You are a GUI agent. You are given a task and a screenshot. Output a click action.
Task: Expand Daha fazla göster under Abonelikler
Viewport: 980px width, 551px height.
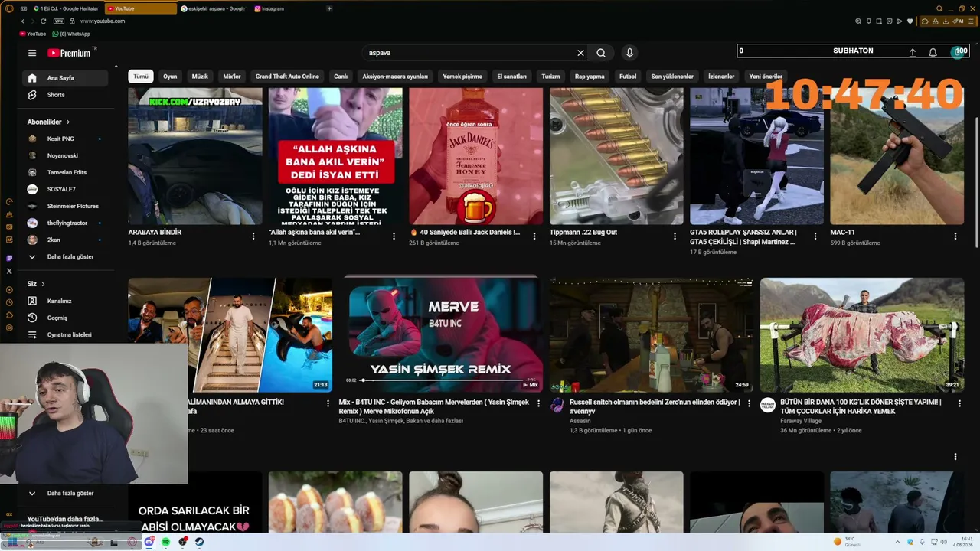pyautogui.click(x=67, y=256)
